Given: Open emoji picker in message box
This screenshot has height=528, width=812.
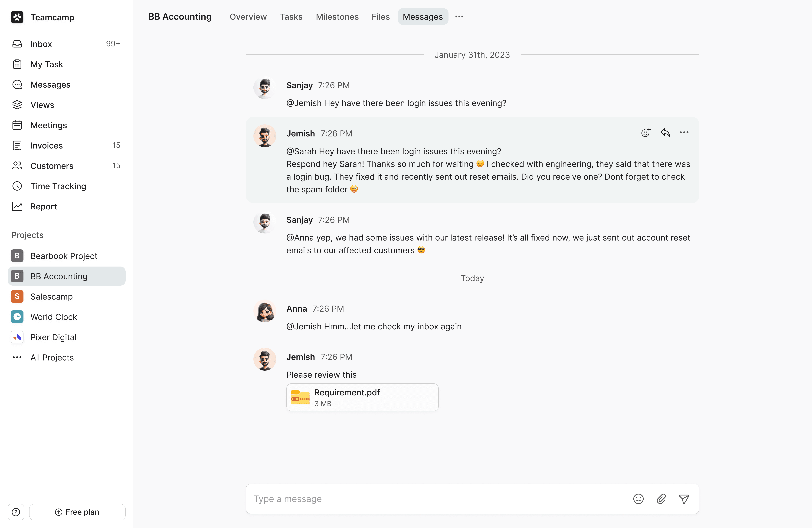Looking at the screenshot, I should point(638,499).
